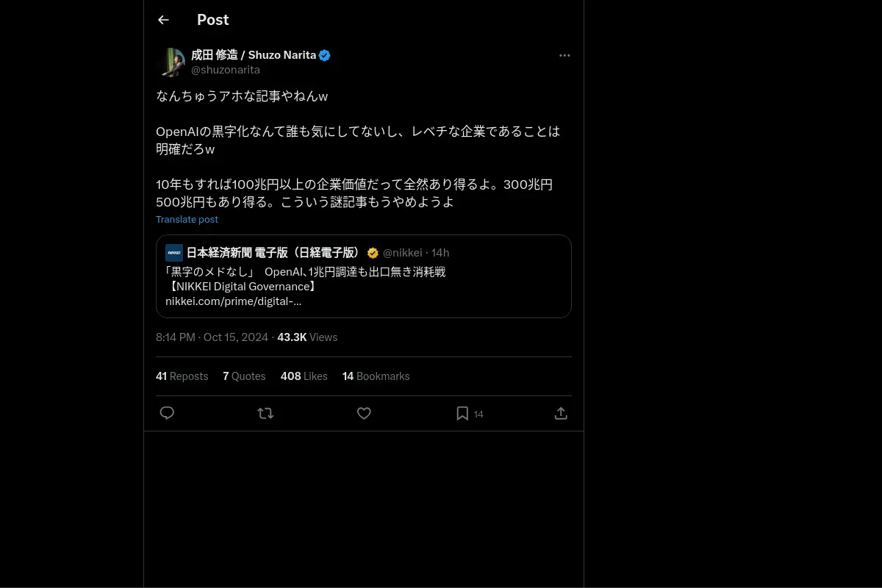This screenshot has height=588, width=882.
Task: Click the blue verified badge
Action: [x=325, y=55]
